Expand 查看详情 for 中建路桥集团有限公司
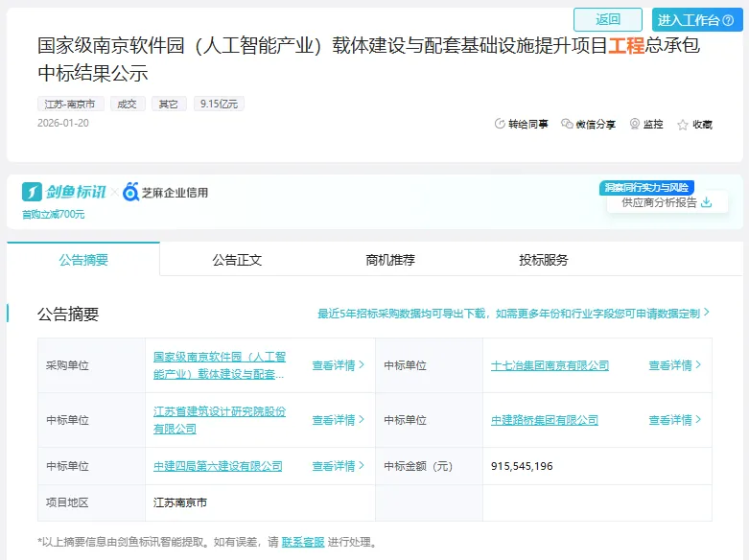 pos(675,420)
